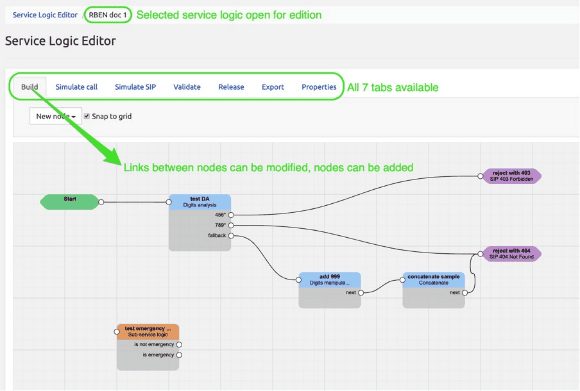Open the Build tab
The image size is (580, 391).
coord(30,87)
